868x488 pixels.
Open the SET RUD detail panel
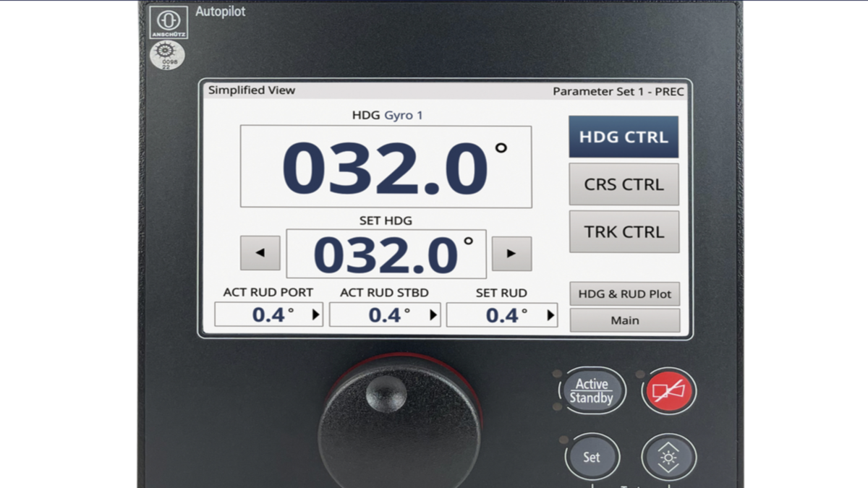502,314
